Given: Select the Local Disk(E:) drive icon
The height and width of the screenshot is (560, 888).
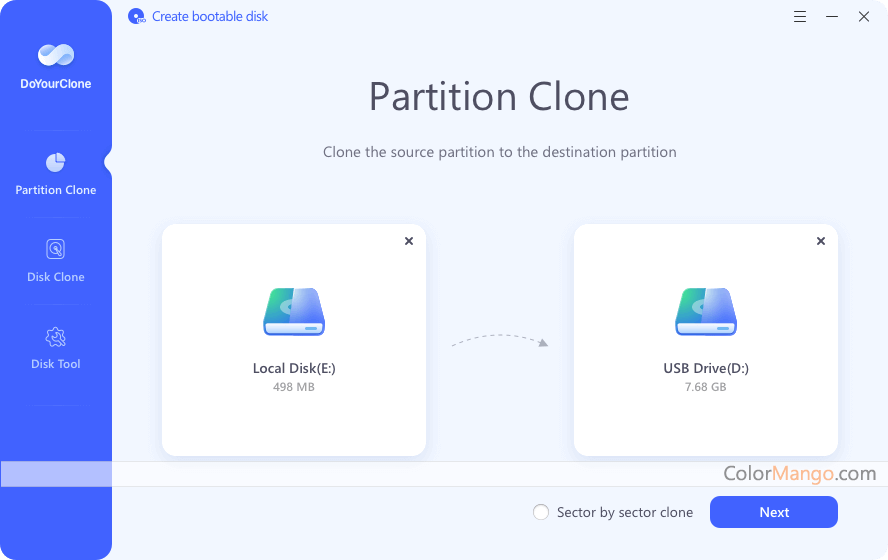Looking at the screenshot, I should pyautogui.click(x=294, y=311).
